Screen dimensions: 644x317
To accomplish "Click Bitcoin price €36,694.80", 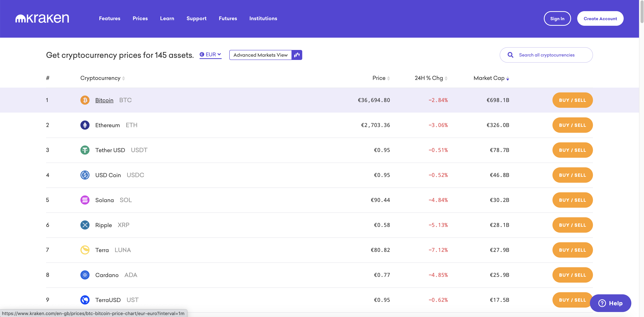I will click(374, 100).
